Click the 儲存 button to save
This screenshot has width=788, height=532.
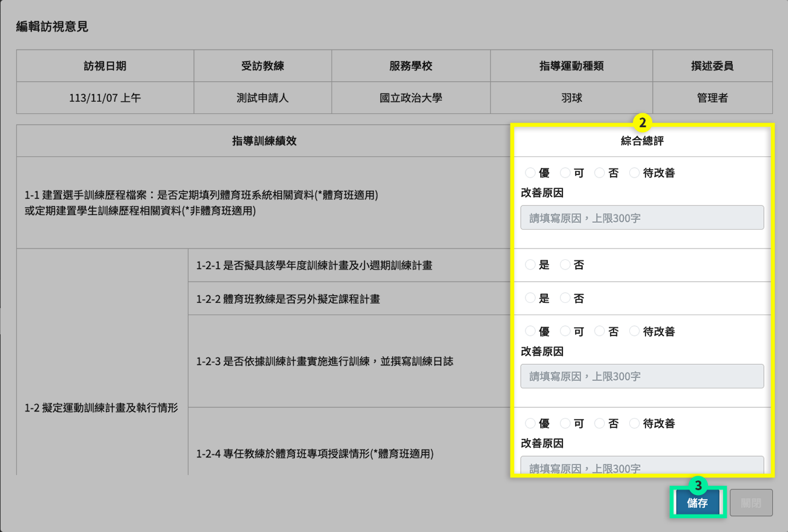click(697, 503)
